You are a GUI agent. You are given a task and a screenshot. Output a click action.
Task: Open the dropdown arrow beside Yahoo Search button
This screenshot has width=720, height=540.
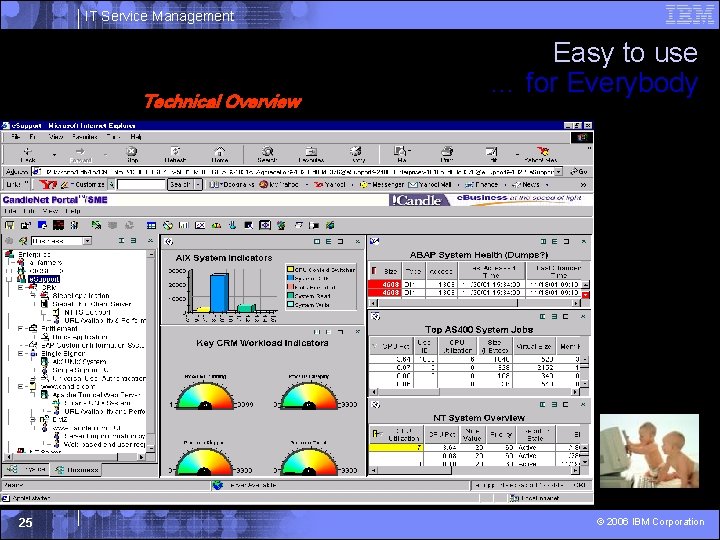coord(198,185)
